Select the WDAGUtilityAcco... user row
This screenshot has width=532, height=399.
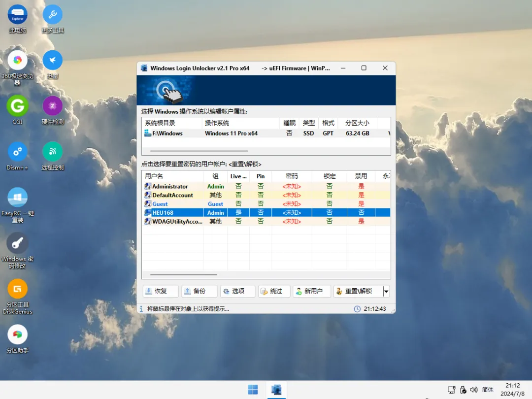pyautogui.click(x=266, y=222)
